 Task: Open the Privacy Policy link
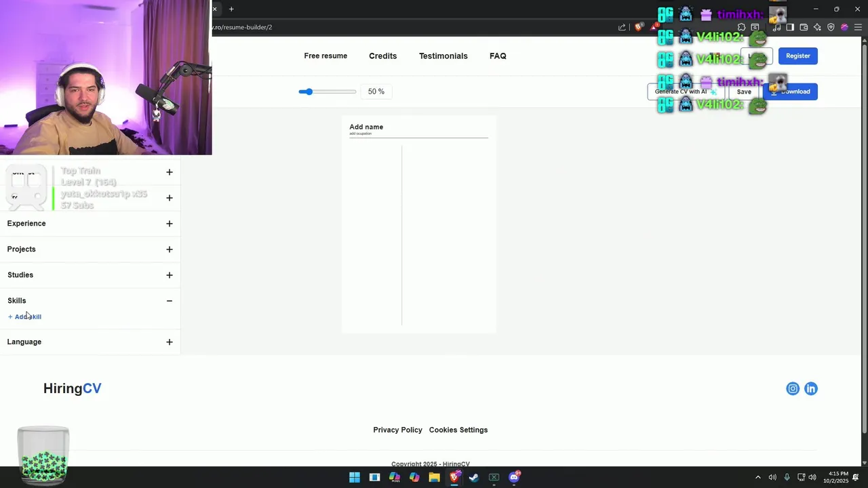coord(397,430)
